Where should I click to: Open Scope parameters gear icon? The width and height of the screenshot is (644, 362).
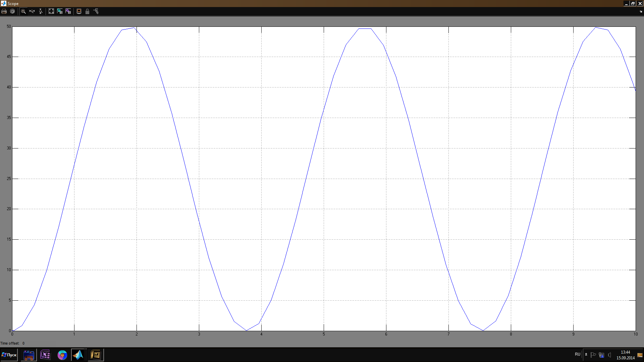[x=12, y=11]
